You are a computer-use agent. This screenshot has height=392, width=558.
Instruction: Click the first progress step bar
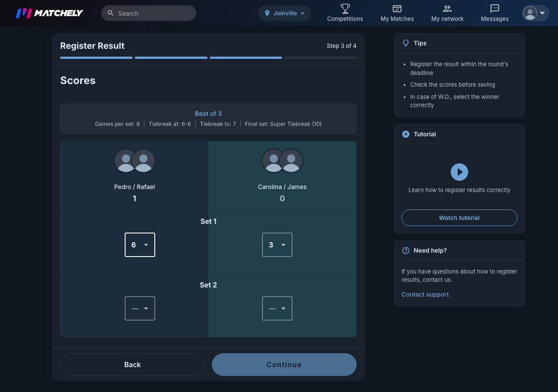tap(96, 57)
